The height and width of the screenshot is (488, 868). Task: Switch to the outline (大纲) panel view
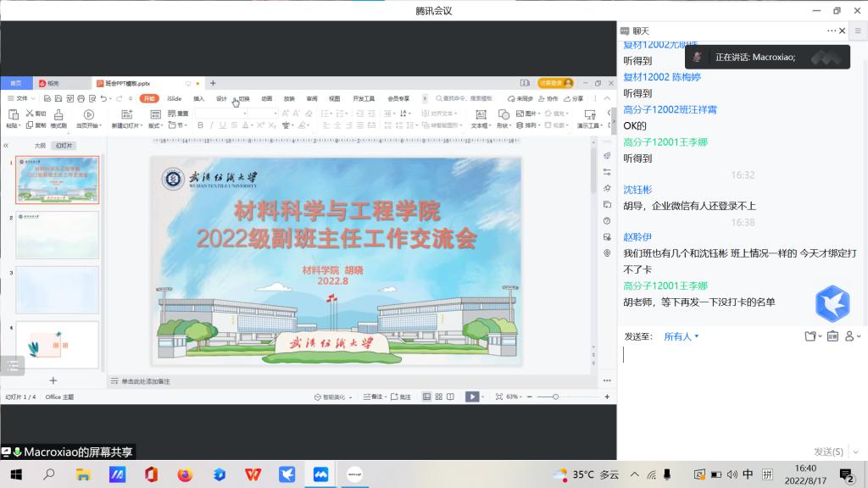coord(40,146)
